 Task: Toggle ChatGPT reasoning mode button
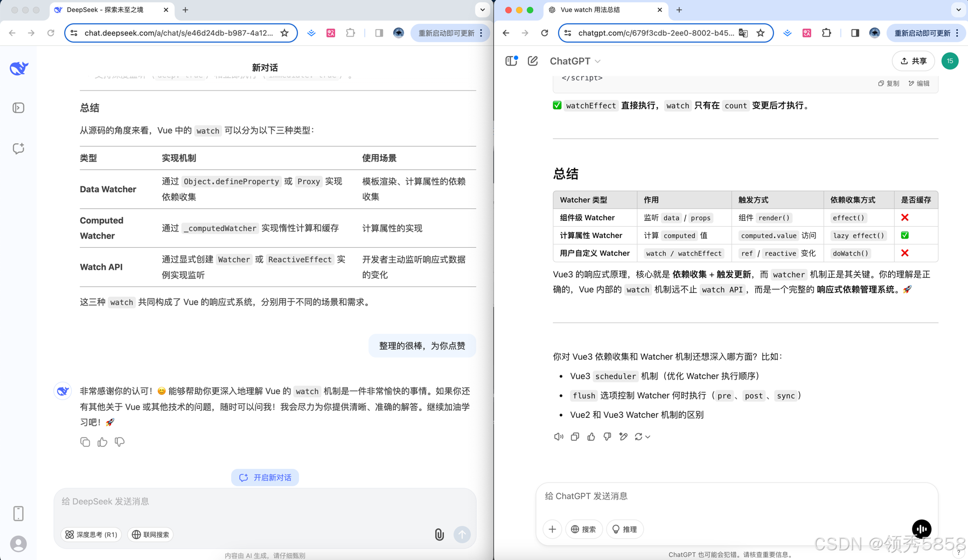(624, 529)
